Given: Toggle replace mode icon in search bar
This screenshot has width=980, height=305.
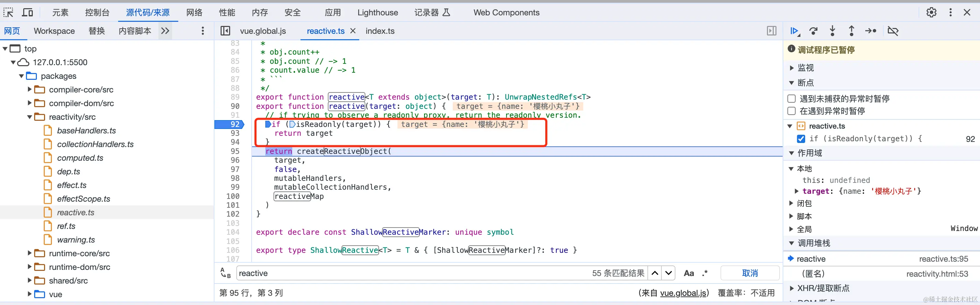Looking at the screenshot, I should tap(225, 273).
